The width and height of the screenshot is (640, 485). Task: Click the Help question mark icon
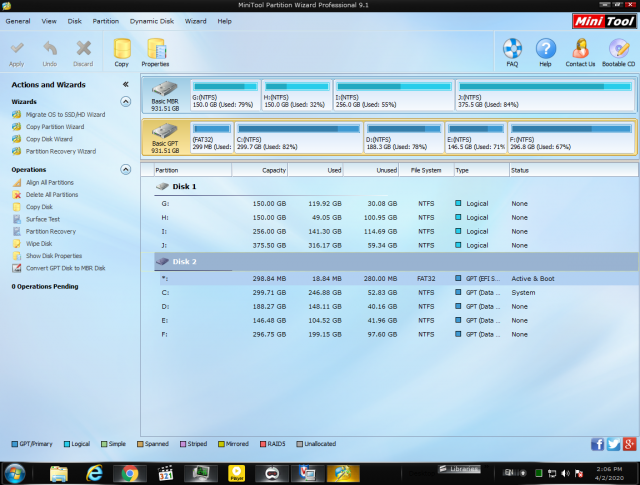pyautogui.click(x=545, y=50)
